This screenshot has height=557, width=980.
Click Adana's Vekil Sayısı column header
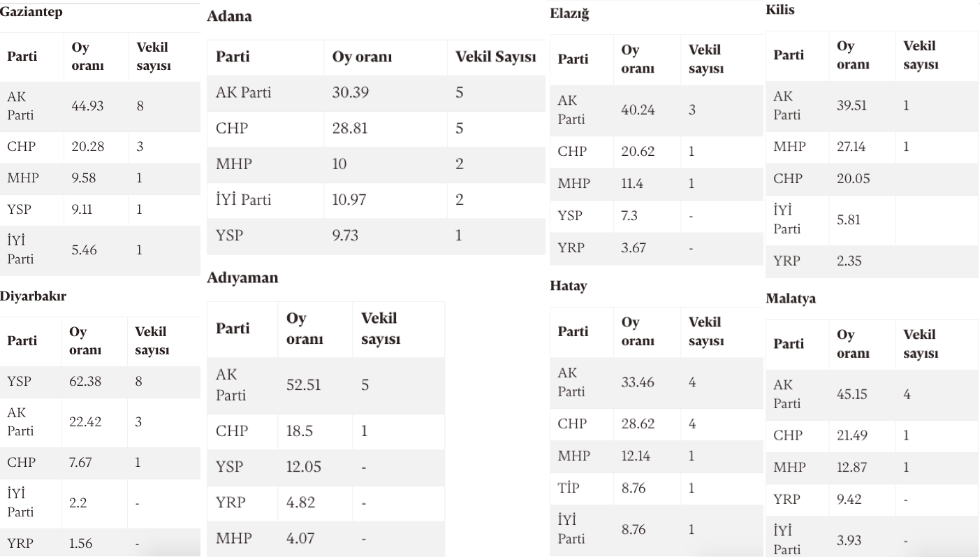point(495,57)
